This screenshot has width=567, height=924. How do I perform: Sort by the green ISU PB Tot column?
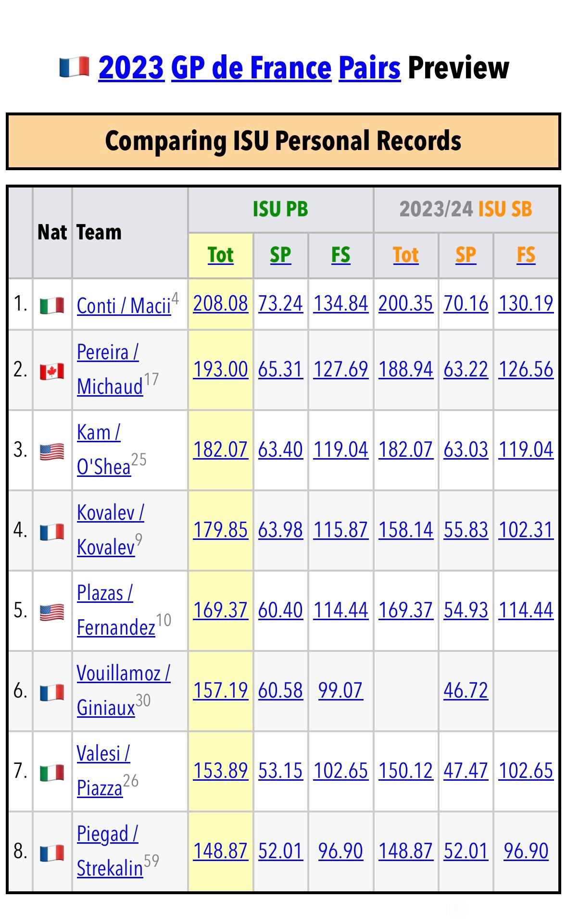220,255
